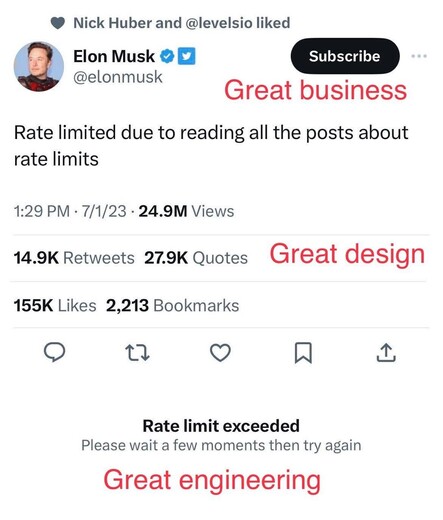View the 27.9K Quotes list
Viewport: 443px width, 520px height.
coord(196,258)
